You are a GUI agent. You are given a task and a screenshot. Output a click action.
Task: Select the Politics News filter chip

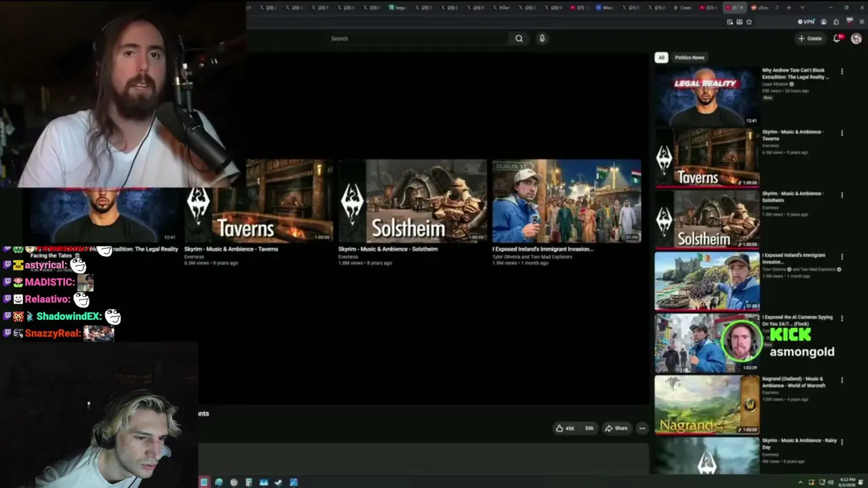690,58
